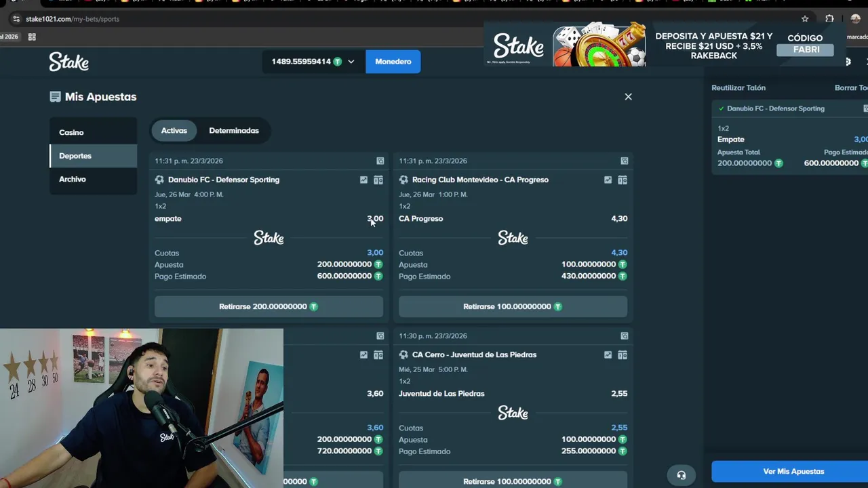The height and width of the screenshot is (488, 868).
Task: Switch to the Determinadas tab
Action: (x=234, y=131)
